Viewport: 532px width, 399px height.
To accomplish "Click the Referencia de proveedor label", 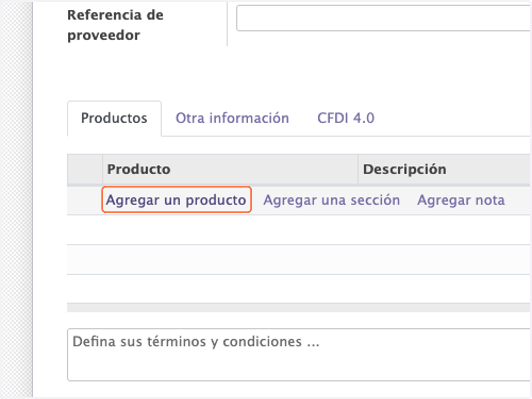I will (115, 25).
